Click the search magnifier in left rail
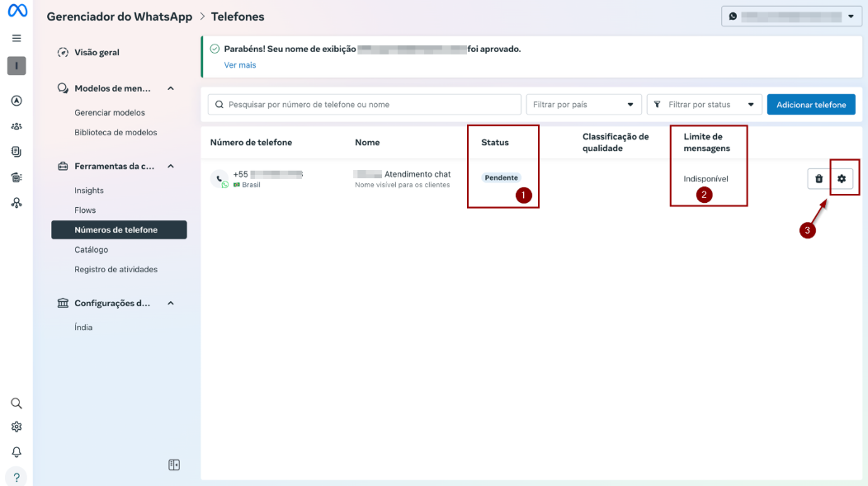868x486 pixels. [17, 403]
